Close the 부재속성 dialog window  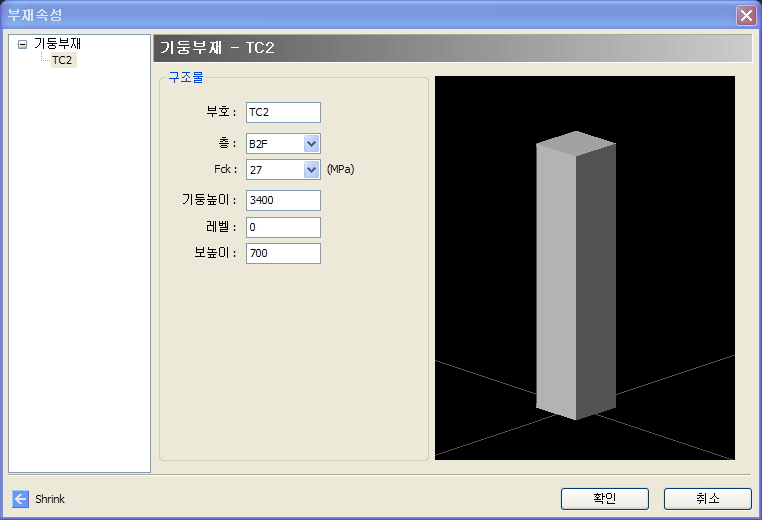tap(746, 15)
